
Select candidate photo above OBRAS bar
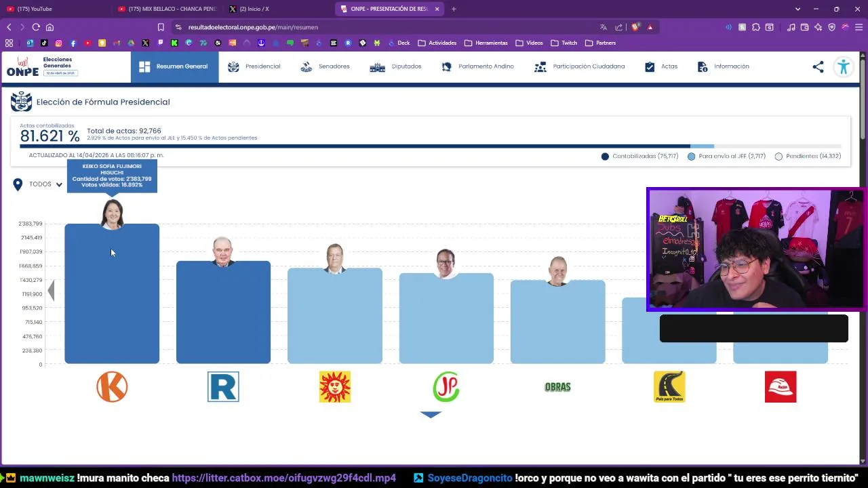557,271
